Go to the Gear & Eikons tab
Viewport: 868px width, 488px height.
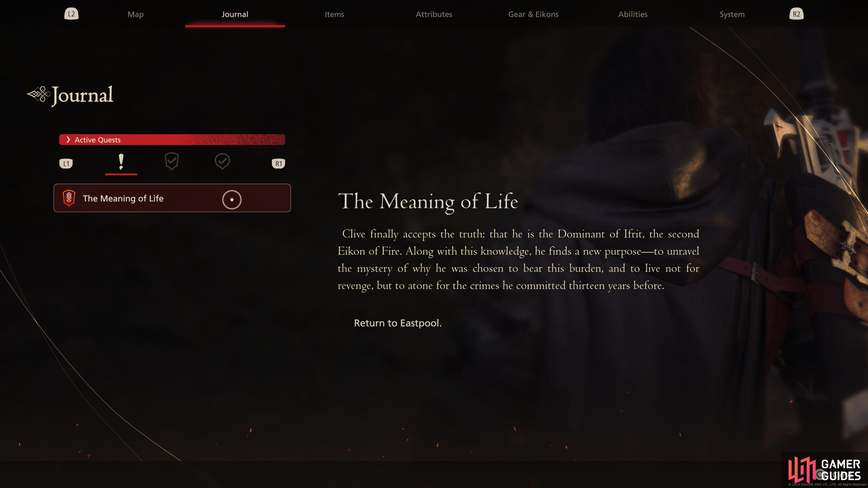[x=533, y=14]
